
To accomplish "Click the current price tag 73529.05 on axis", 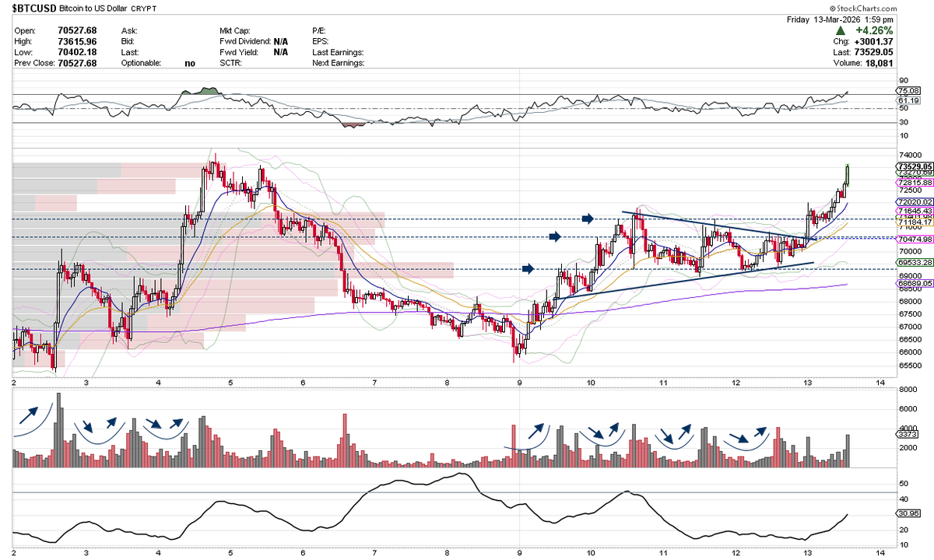I will (x=915, y=166).
